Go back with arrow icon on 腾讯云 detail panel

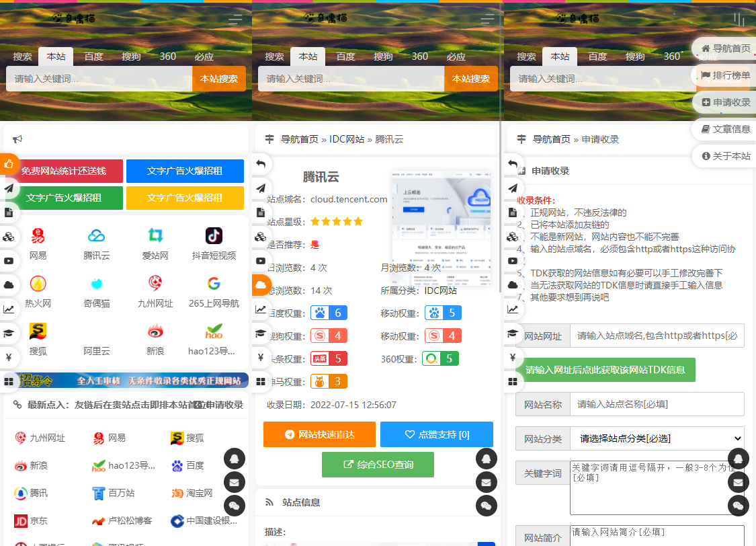pyautogui.click(x=261, y=164)
